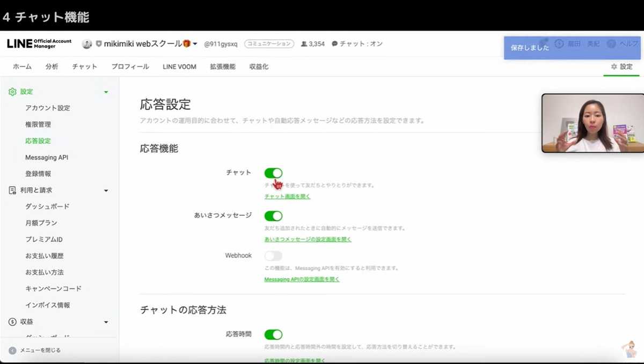The height and width of the screenshot is (364, 644).
Task: Click the mikimiki account avatar icon
Action: [x=87, y=44]
